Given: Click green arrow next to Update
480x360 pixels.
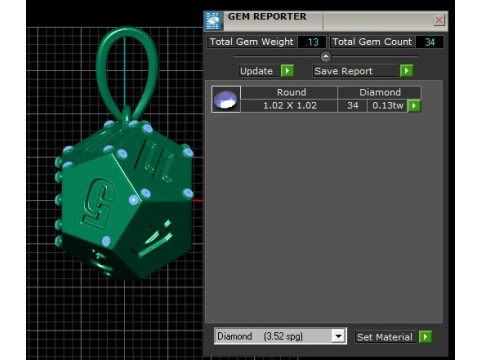Looking at the screenshot, I should coord(287,71).
